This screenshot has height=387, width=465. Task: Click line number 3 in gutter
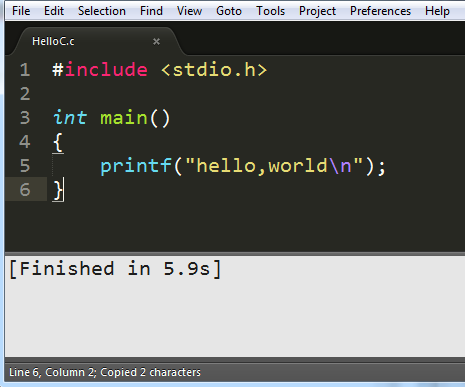click(25, 118)
